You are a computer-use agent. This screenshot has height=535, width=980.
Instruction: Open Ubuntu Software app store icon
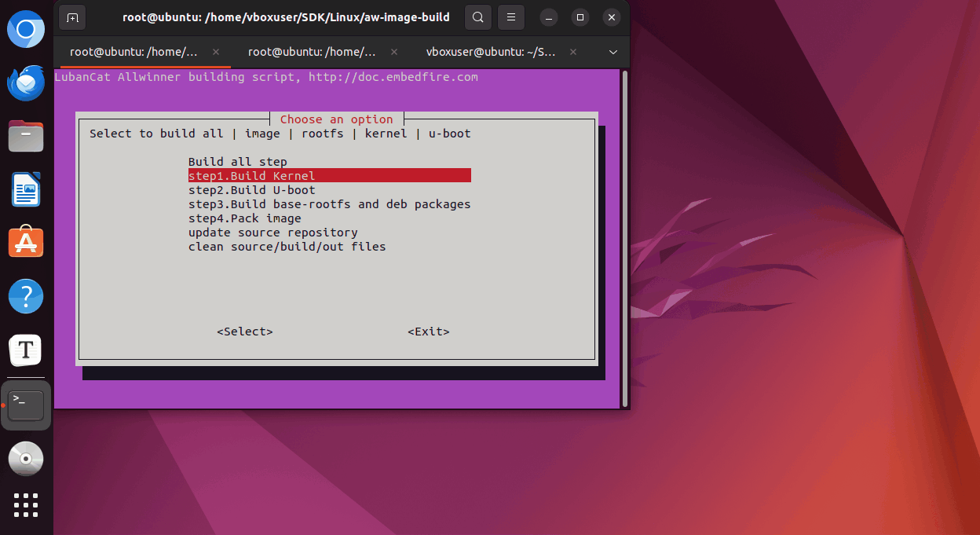(26, 243)
